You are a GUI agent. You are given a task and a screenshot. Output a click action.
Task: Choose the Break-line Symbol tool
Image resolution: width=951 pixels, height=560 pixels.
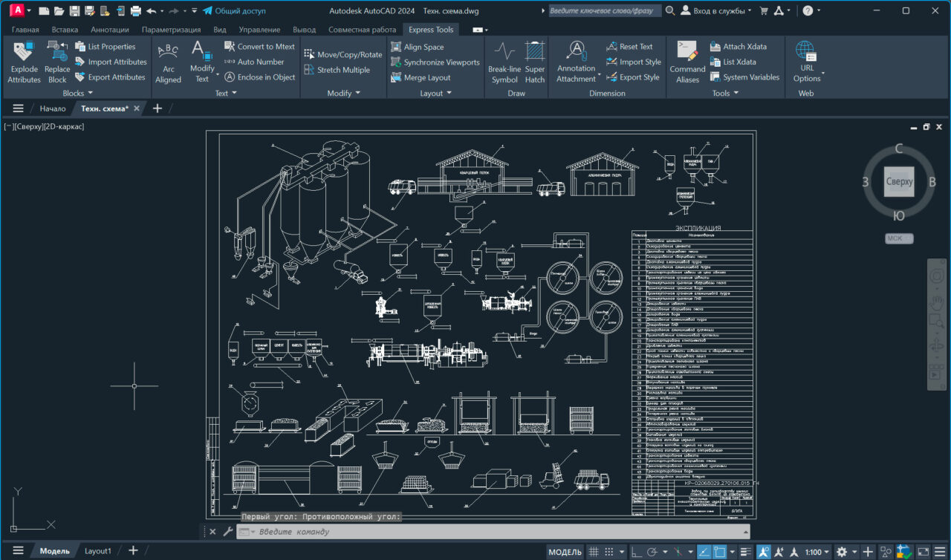[504, 62]
